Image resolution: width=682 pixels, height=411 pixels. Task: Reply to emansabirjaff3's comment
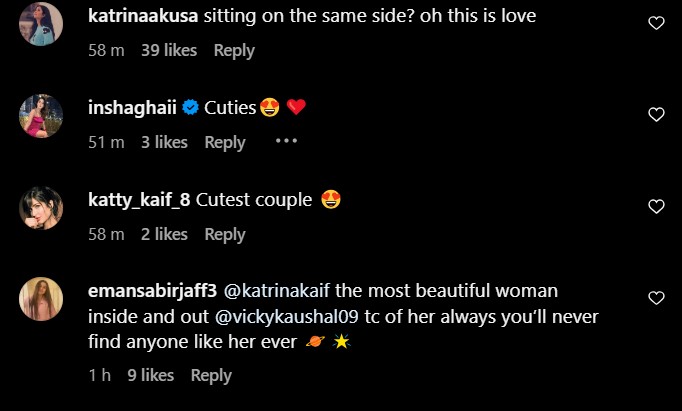click(x=211, y=375)
